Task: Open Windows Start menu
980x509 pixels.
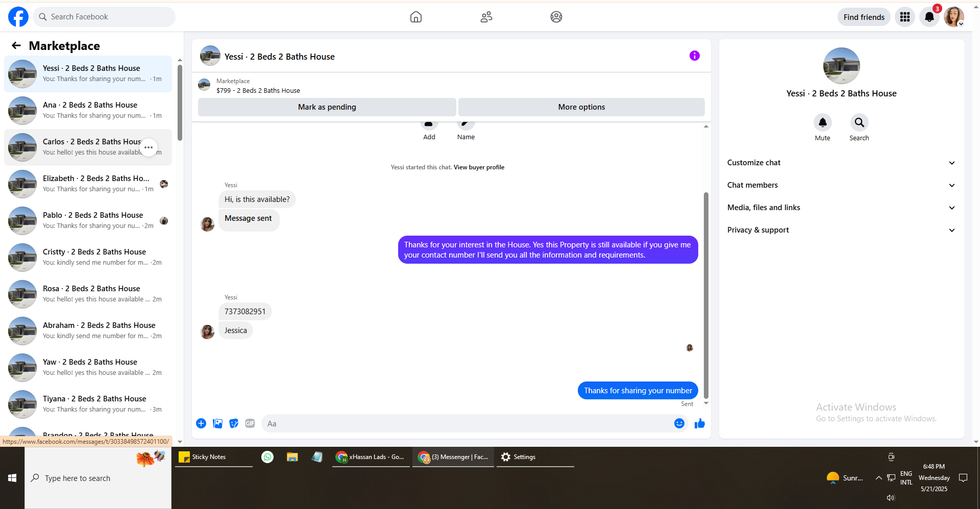Action: pyautogui.click(x=12, y=478)
